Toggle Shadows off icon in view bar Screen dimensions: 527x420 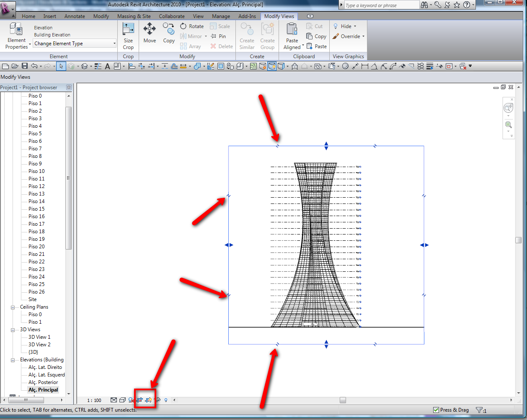coord(132,400)
